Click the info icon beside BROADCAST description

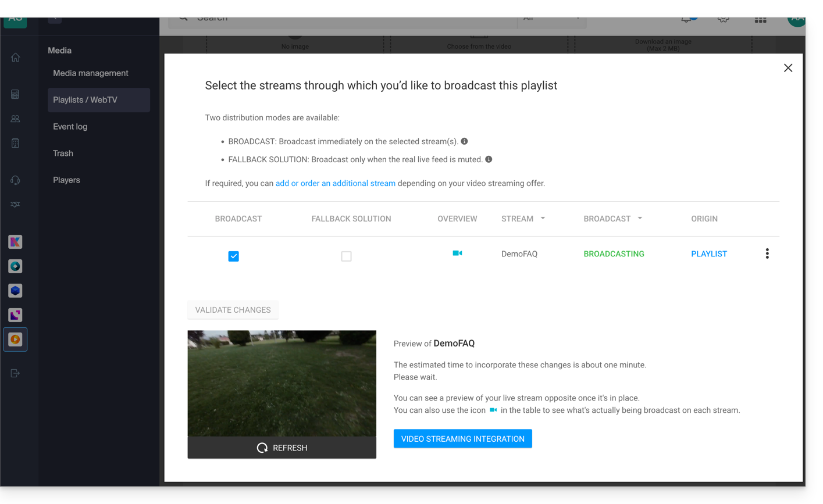(x=464, y=141)
